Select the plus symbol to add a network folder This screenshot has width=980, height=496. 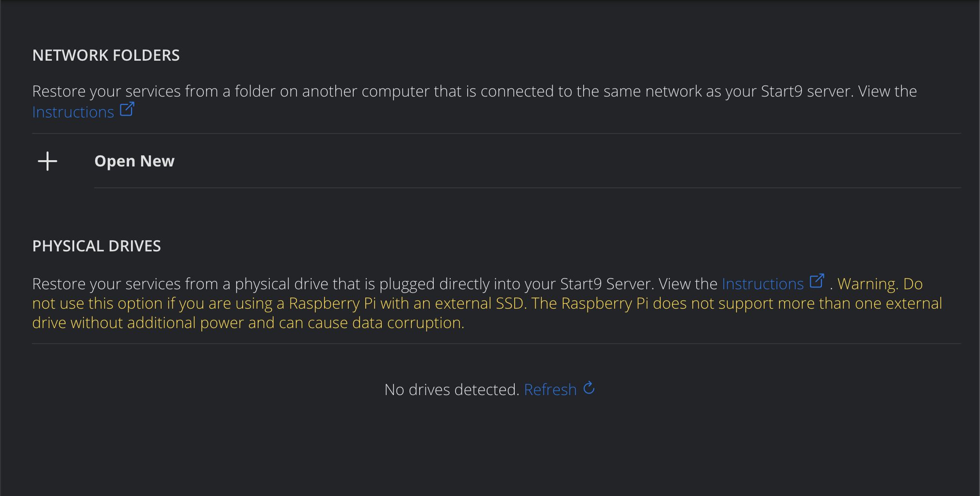click(x=48, y=161)
